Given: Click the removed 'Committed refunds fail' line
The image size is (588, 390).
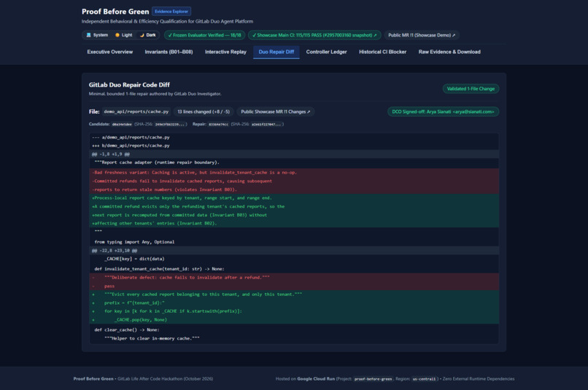Looking at the screenshot, I should [294, 182].
